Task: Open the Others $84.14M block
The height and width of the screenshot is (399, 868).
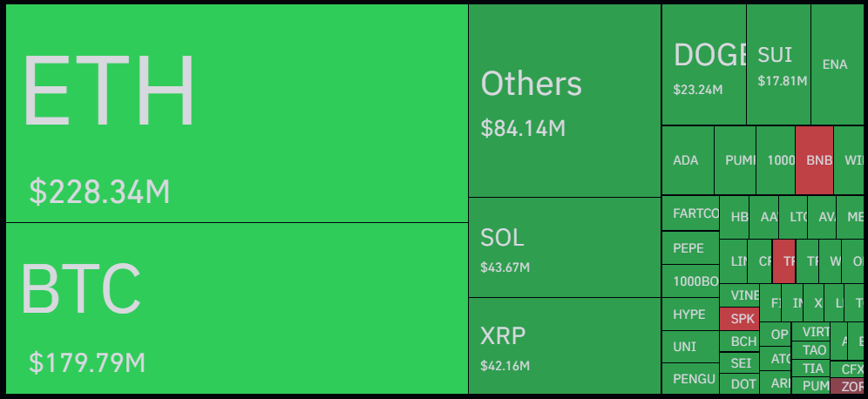Action: tap(565, 101)
